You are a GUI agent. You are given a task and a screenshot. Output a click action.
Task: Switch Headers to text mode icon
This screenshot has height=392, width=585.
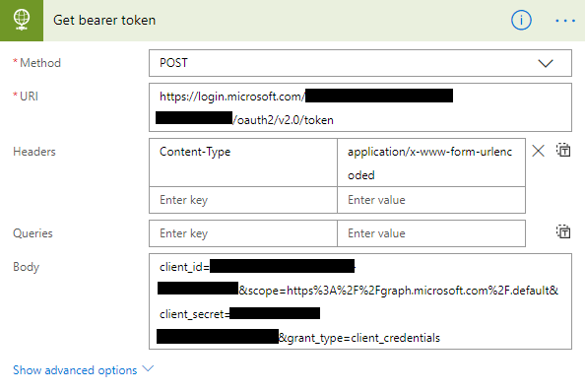pyautogui.click(x=563, y=150)
